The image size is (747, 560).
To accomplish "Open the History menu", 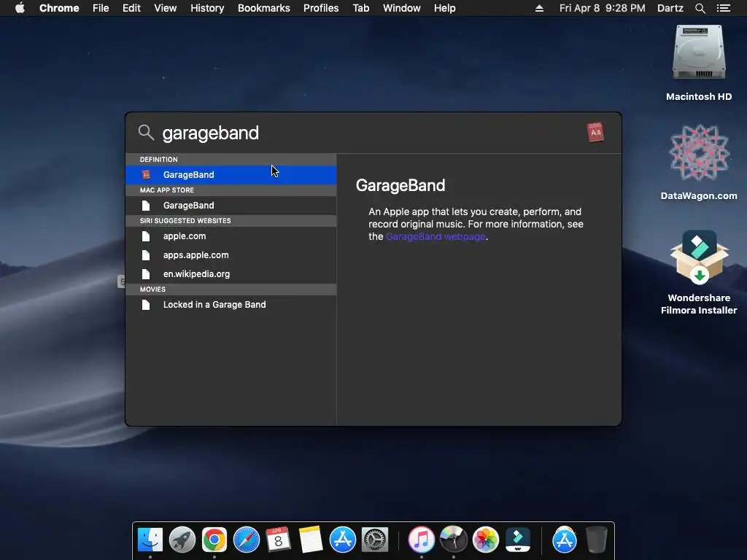I will pos(207,8).
